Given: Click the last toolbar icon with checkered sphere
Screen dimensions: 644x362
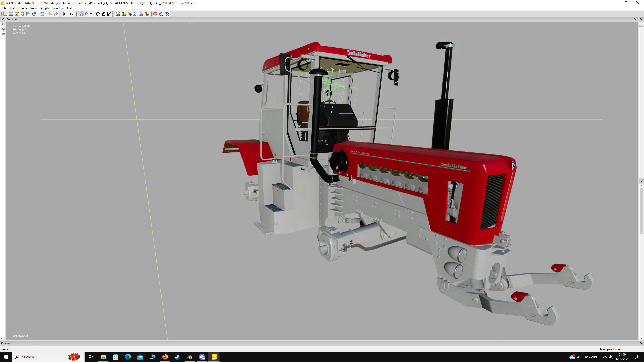Looking at the screenshot, I should [167, 14].
